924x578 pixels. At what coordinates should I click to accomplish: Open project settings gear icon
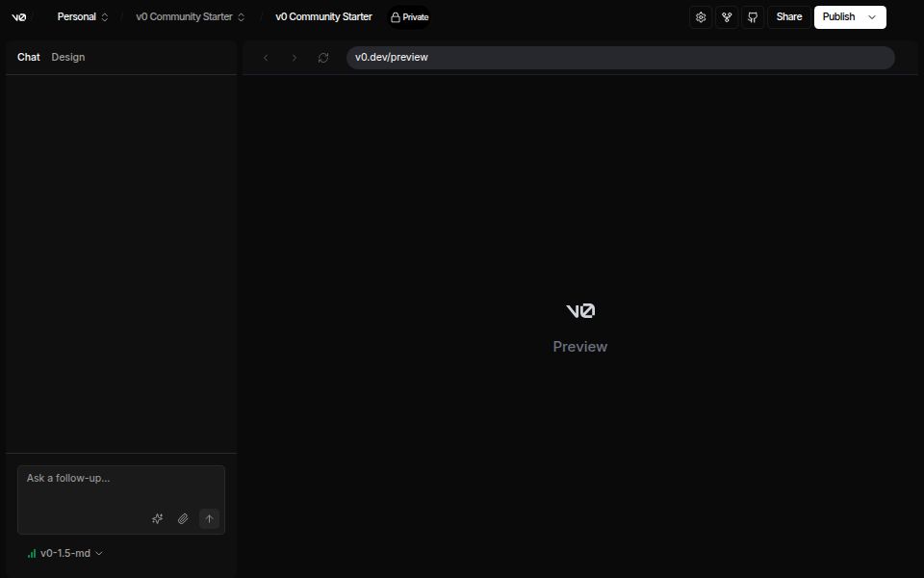pos(701,17)
